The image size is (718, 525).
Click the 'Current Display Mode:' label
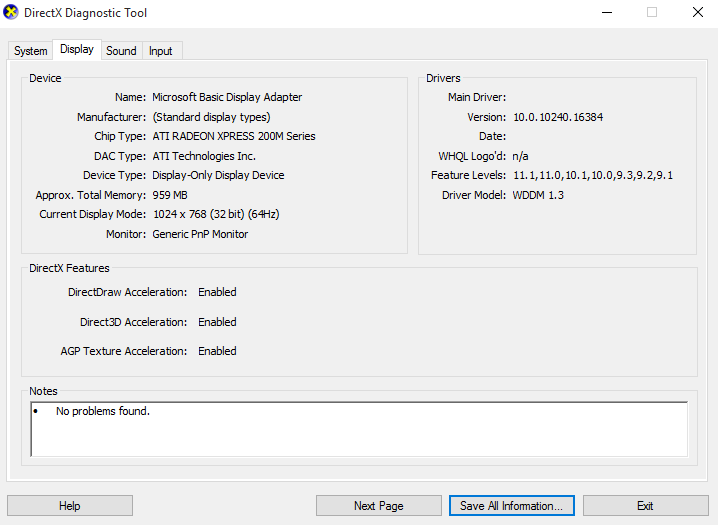(x=92, y=214)
